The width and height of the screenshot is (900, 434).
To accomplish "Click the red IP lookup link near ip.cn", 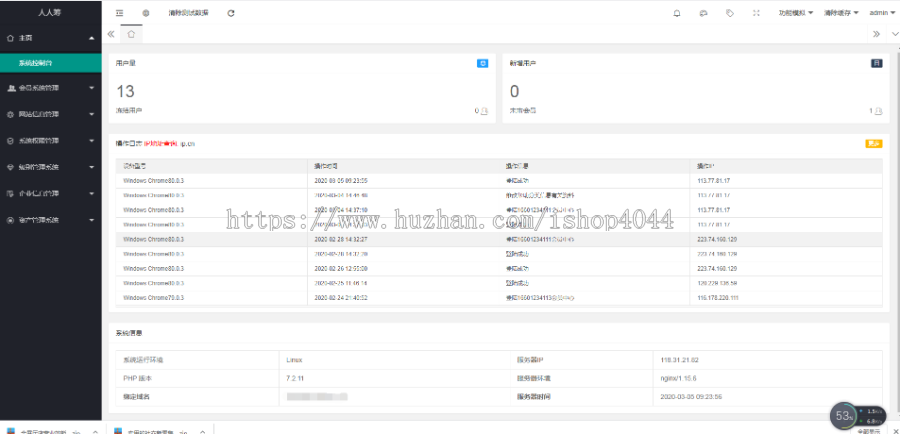I will coord(160,144).
